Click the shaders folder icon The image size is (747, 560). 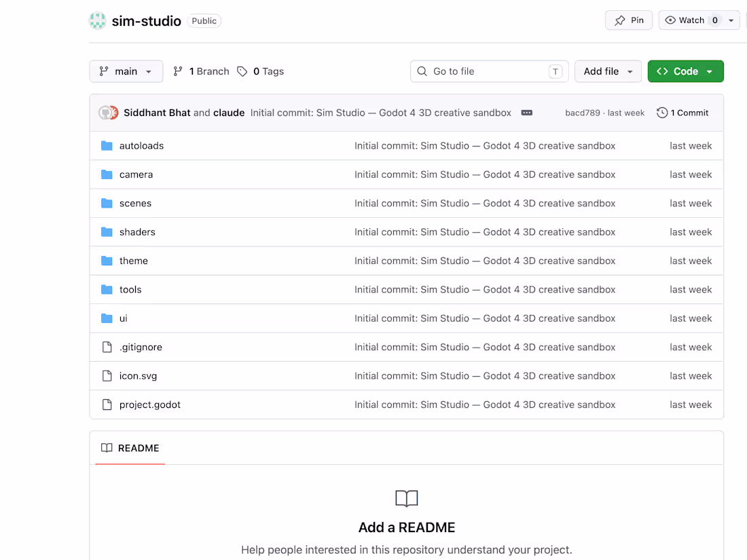tap(107, 232)
